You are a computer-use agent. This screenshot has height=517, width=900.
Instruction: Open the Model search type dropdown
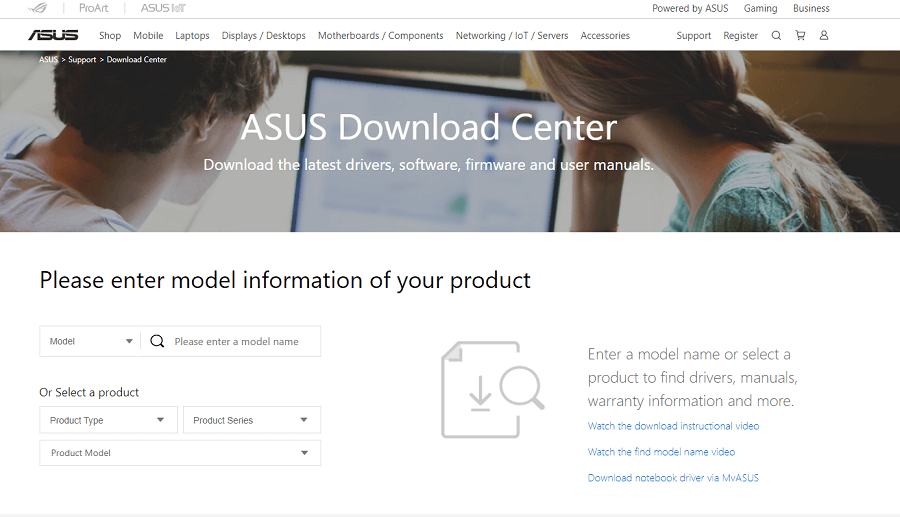90,341
